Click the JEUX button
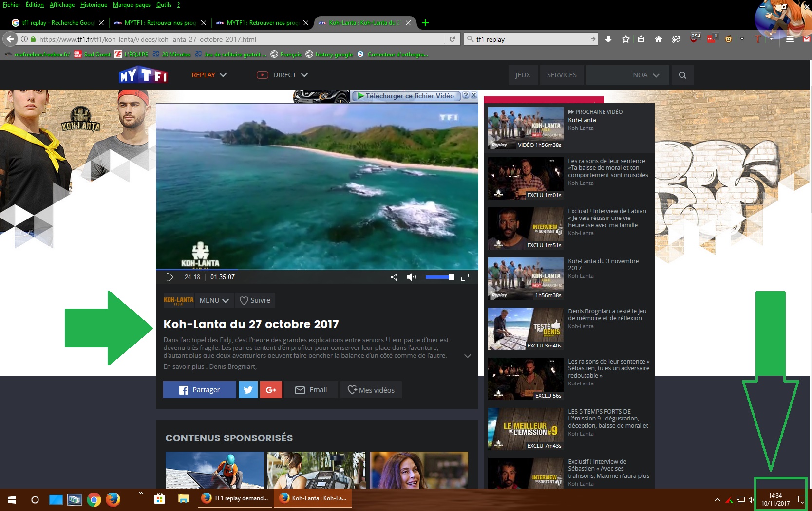The width and height of the screenshot is (812, 511). point(523,75)
